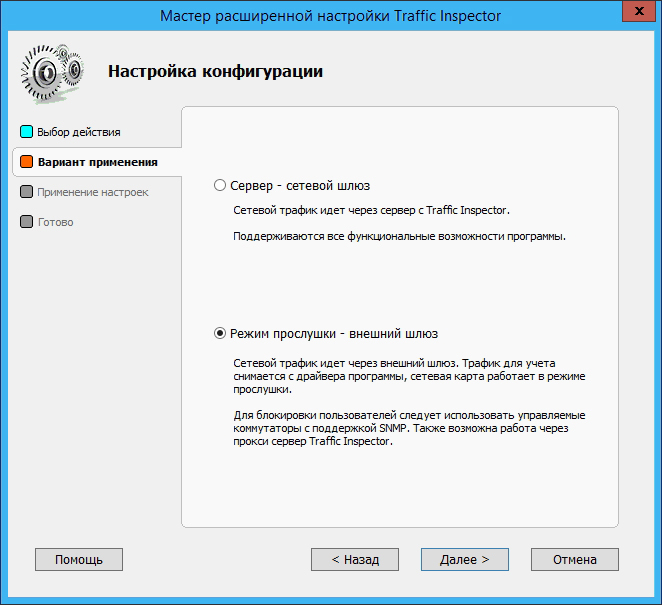This screenshot has width=662, height=605.
Task: Click the "Настройка конфигурации" heading
Action: [215, 71]
